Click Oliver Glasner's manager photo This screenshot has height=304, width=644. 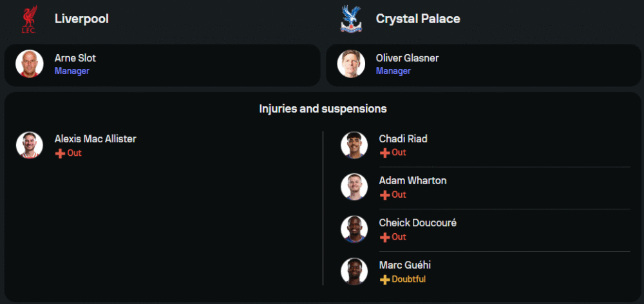click(351, 64)
